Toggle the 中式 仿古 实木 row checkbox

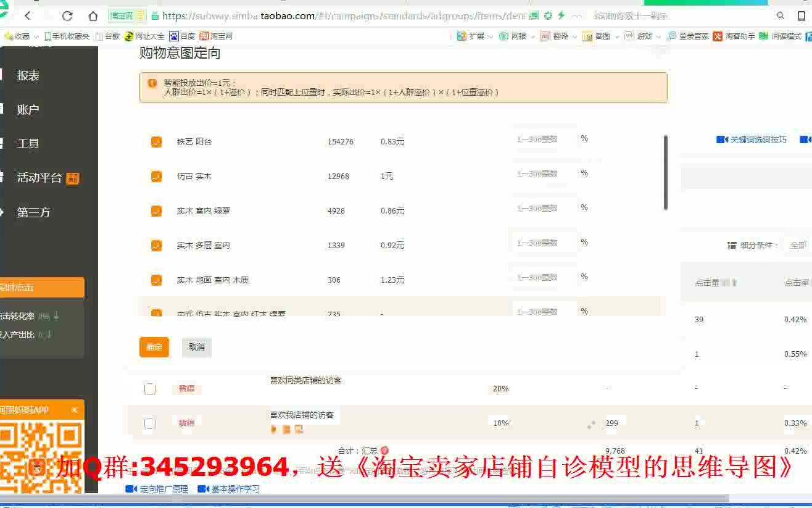[x=157, y=313]
